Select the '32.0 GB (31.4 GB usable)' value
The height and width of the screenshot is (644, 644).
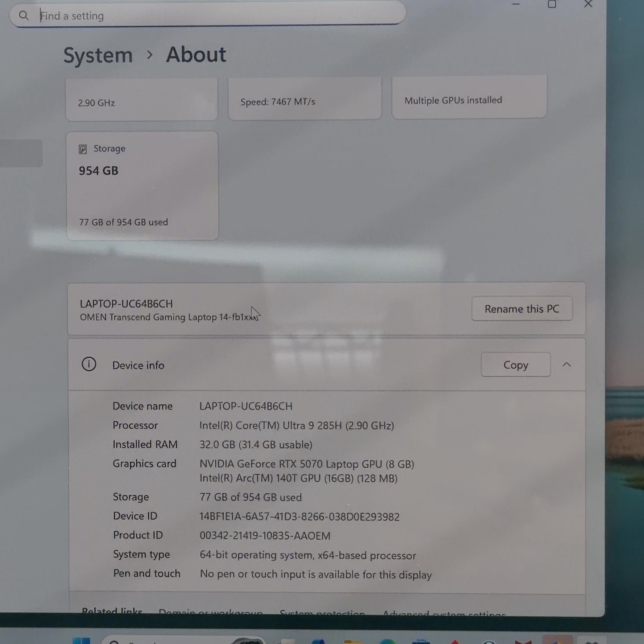point(256,445)
